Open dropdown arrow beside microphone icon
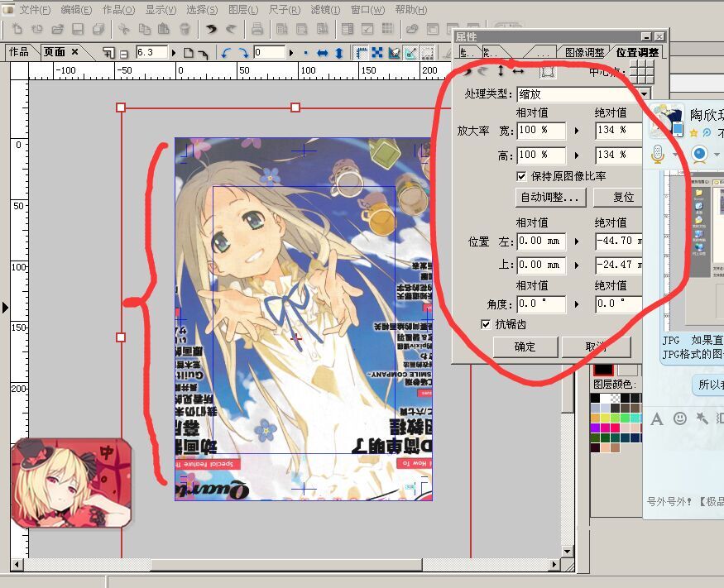The width and height of the screenshot is (724, 588). pos(674,155)
